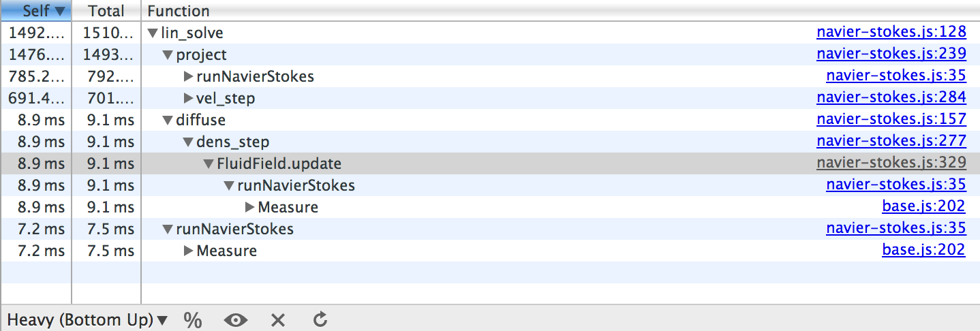
Task: Follow the navier-stokes.js:329 link
Action: 891,163
